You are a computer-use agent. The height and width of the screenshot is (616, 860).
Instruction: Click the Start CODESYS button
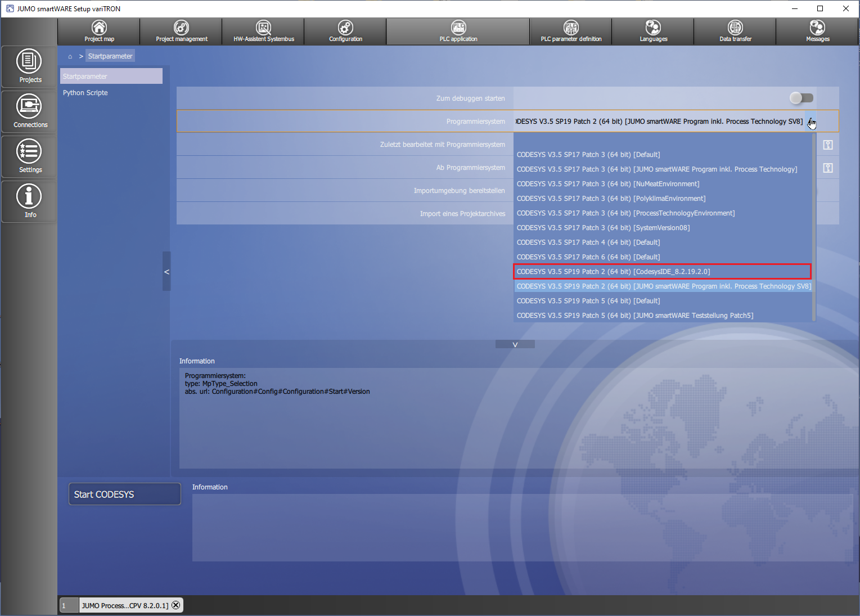tap(124, 494)
